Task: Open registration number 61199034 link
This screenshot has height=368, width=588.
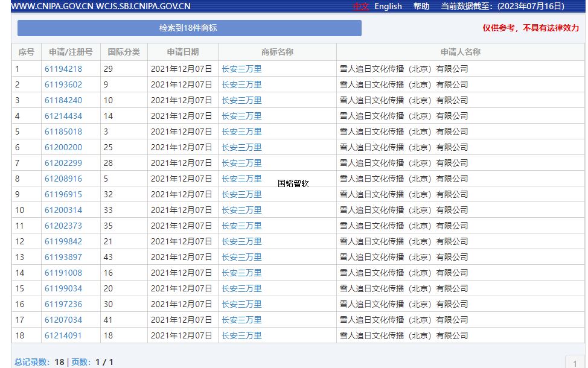Action: pyautogui.click(x=63, y=289)
